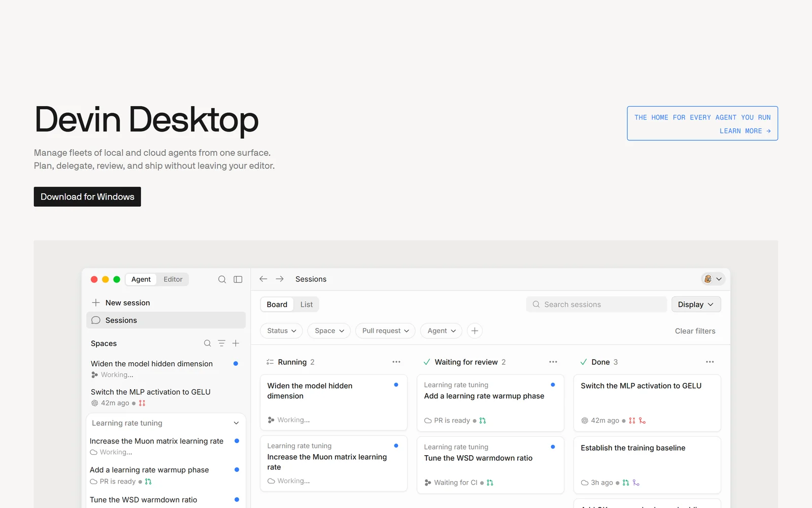Toggle the sidebar panel icon
Viewport: 812px width, 508px height.
238,279
